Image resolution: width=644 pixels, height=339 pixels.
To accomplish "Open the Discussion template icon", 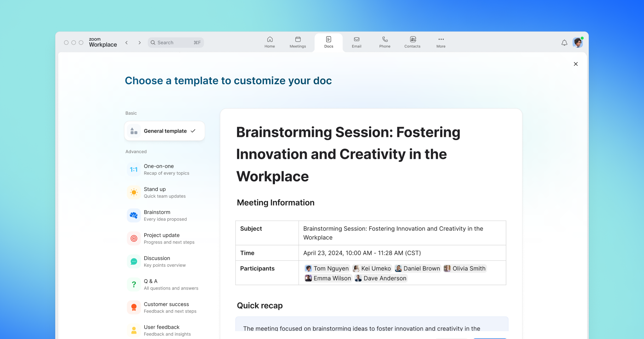I will [x=133, y=261].
